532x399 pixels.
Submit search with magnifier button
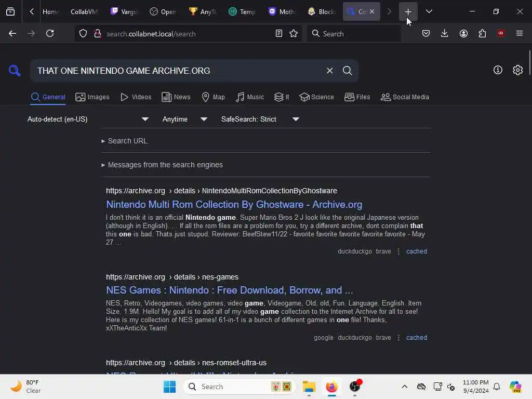tap(347, 71)
